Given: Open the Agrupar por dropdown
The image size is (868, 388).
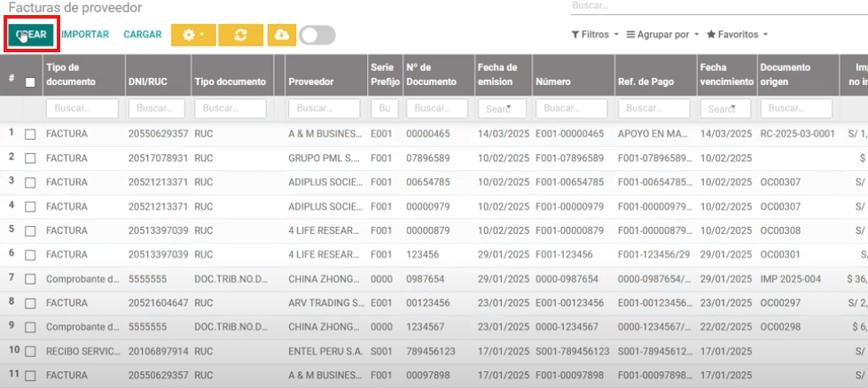Looking at the screenshot, I should coord(662,35).
